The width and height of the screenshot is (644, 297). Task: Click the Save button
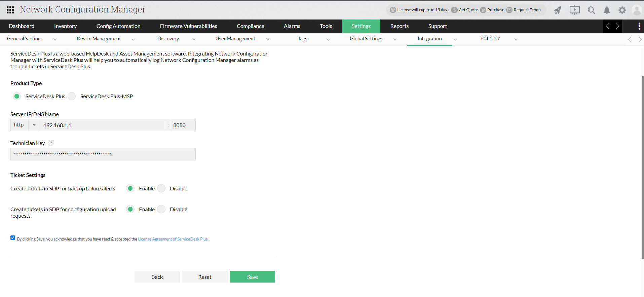click(252, 277)
